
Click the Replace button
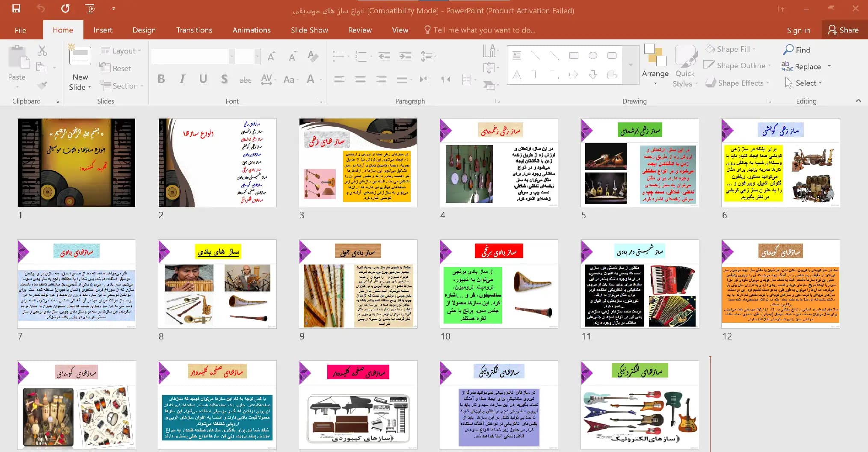[801, 66]
